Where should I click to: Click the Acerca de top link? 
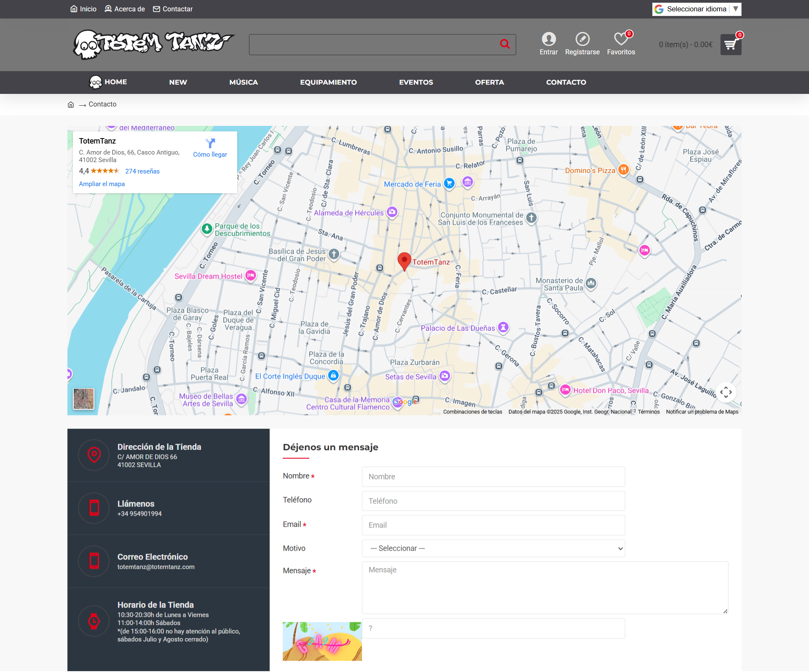(x=125, y=9)
